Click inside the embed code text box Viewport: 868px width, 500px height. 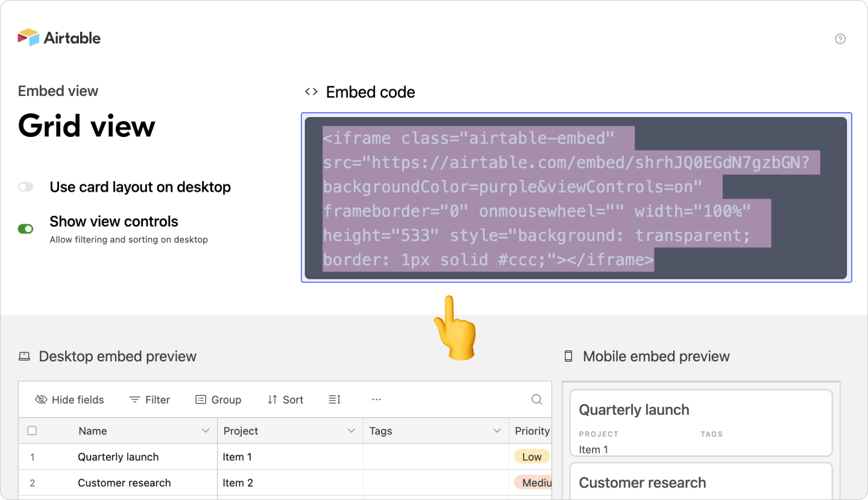tap(576, 198)
